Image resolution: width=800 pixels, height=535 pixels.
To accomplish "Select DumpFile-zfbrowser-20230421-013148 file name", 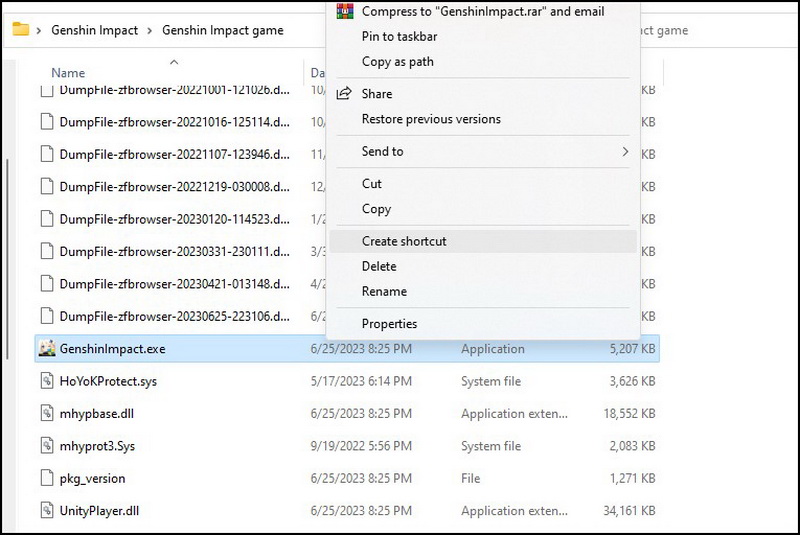I will [174, 284].
